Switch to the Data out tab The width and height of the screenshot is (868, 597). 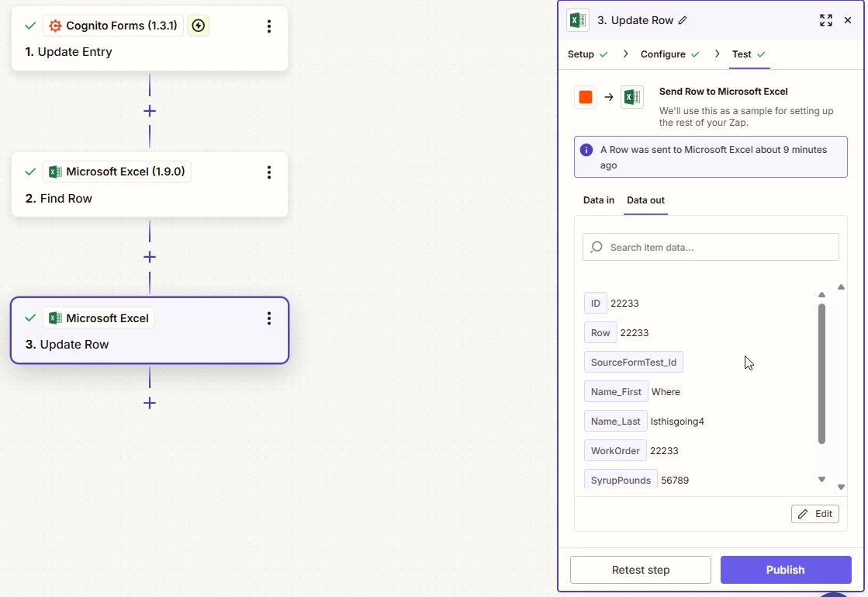pyautogui.click(x=645, y=200)
